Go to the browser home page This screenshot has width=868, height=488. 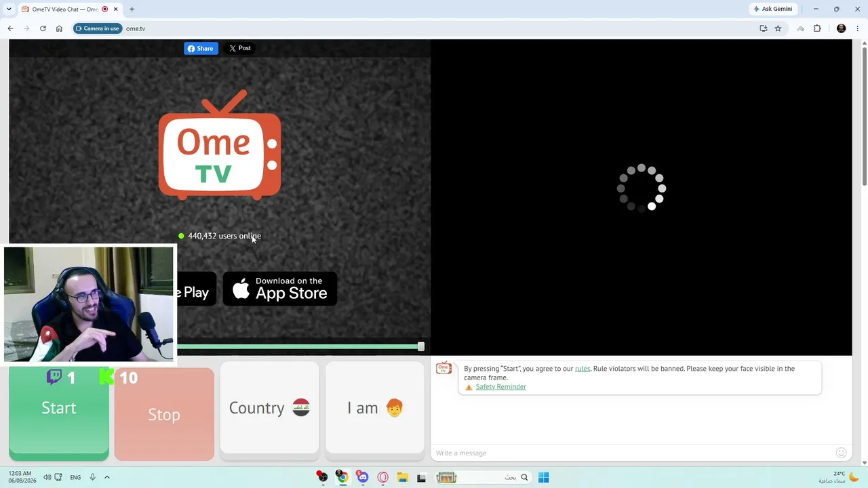tap(59, 28)
